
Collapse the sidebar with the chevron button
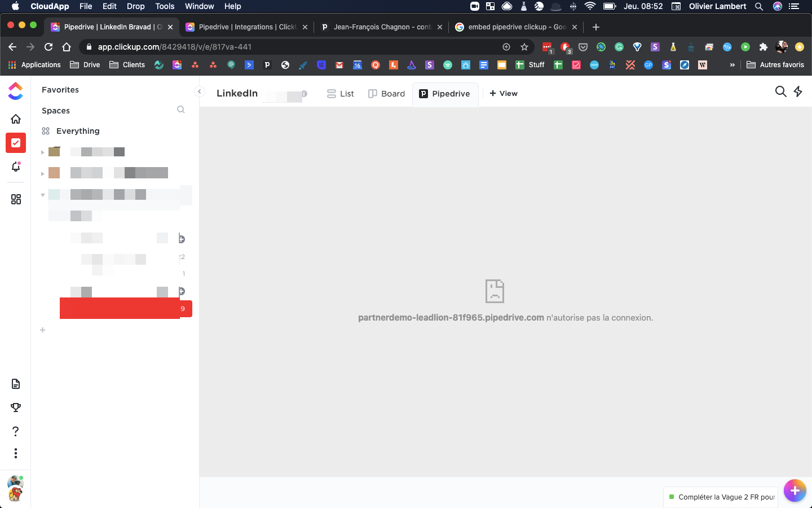tap(199, 91)
